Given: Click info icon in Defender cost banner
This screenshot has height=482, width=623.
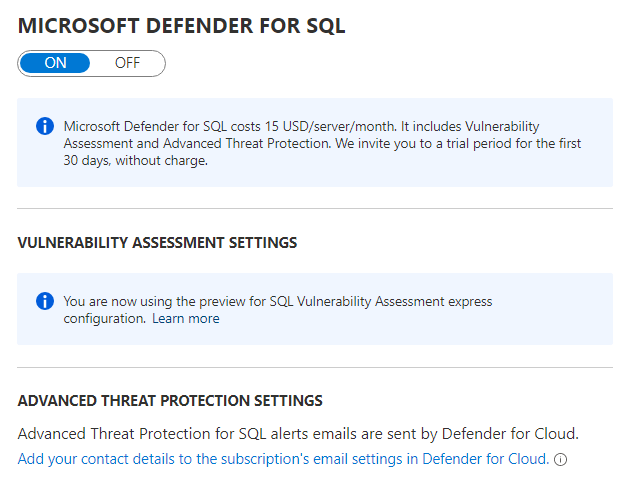Looking at the screenshot, I should 44,126.
